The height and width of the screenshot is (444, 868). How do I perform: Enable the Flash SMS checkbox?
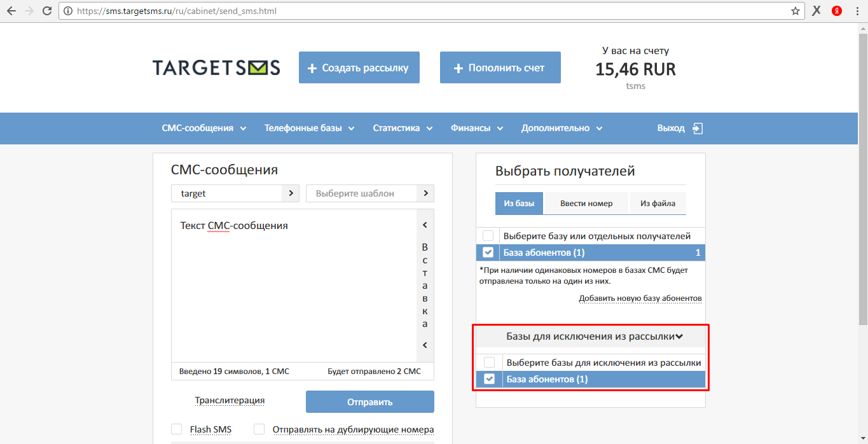[177, 429]
